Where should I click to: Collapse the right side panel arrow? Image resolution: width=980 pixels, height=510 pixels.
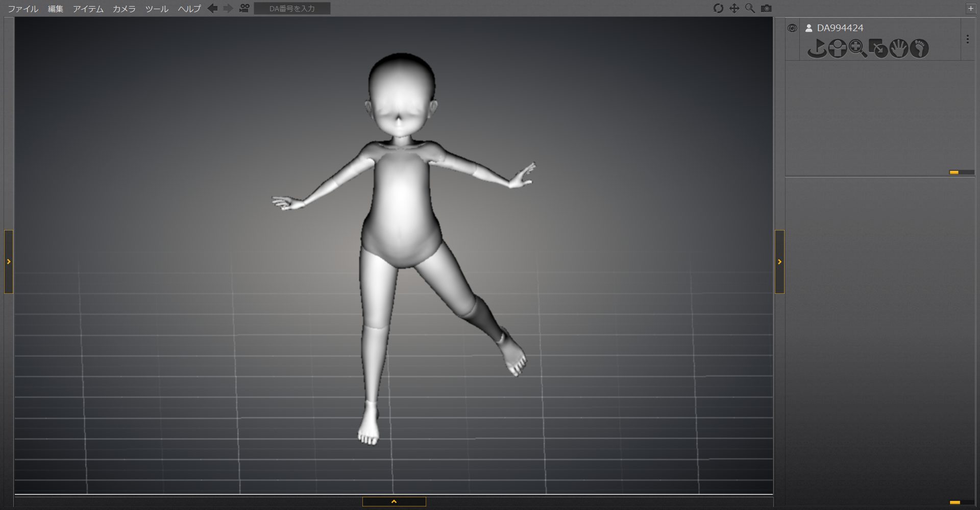pos(779,262)
